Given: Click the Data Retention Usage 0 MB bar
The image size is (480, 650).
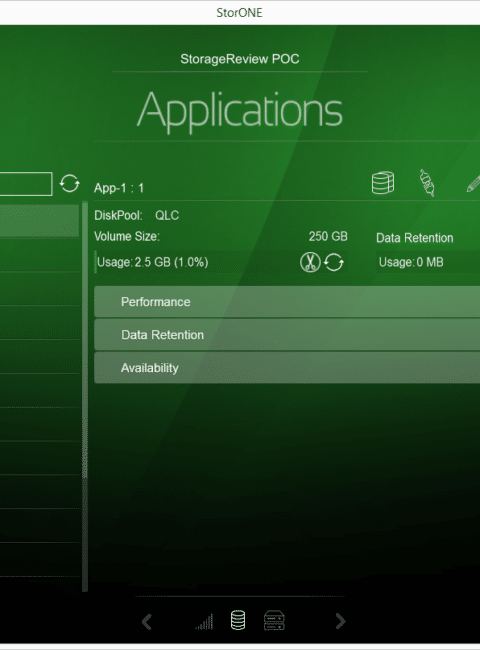Looking at the screenshot, I should [428, 262].
